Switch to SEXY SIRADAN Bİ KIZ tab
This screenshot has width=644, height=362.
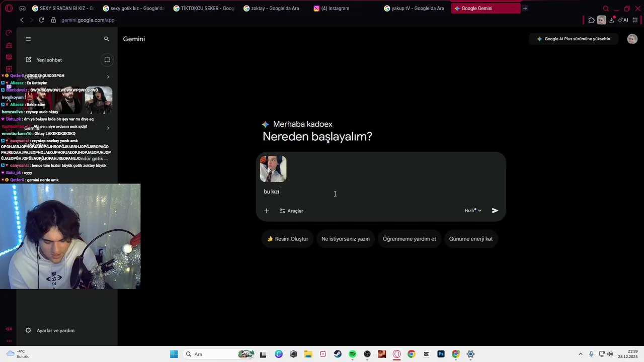(x=63, y=8)
